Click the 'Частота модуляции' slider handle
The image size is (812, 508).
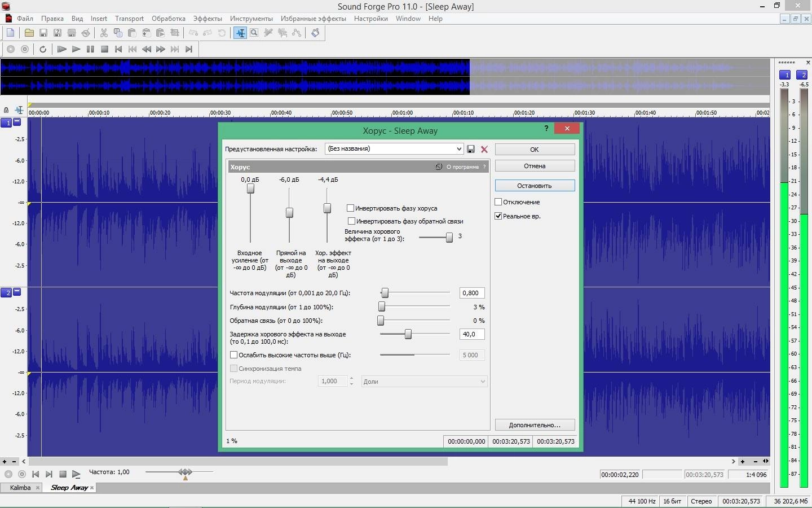coord(385,293)
